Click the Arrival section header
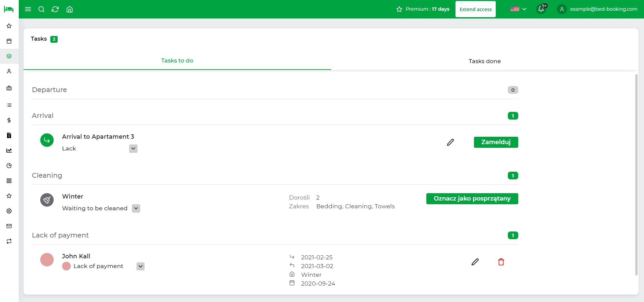The height and width of the screenshot is (302, 644). click(43, 116)
